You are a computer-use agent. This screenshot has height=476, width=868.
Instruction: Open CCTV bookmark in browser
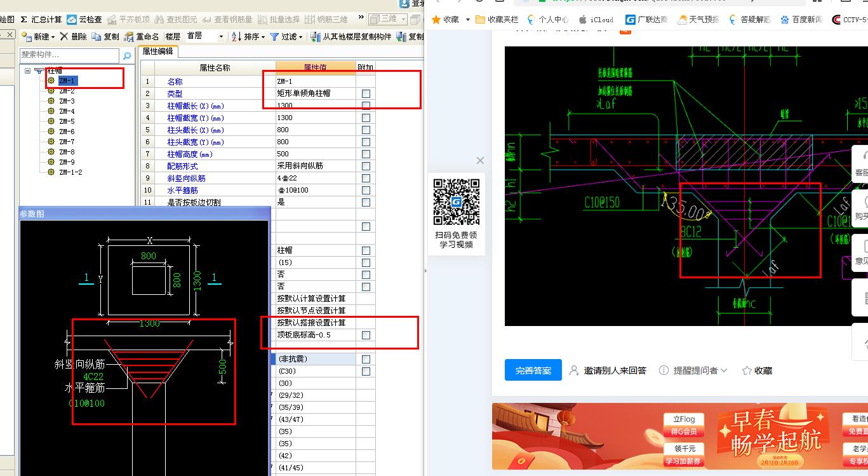point(850,20)
